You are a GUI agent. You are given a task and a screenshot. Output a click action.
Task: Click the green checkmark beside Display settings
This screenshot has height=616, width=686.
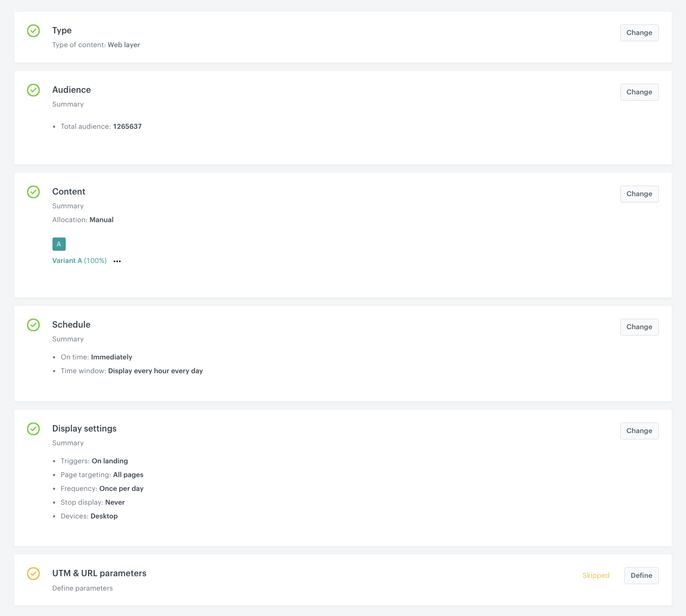click(x=33, y=429)
